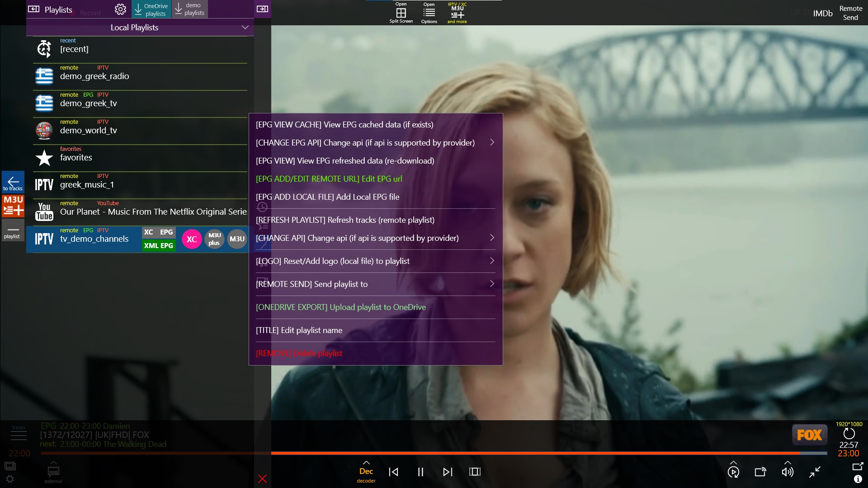Viewport: 868px width, 488px height.
Task: Toggle the pink XC badge on tv_demo_channels
Action: [x=192, y=239]
